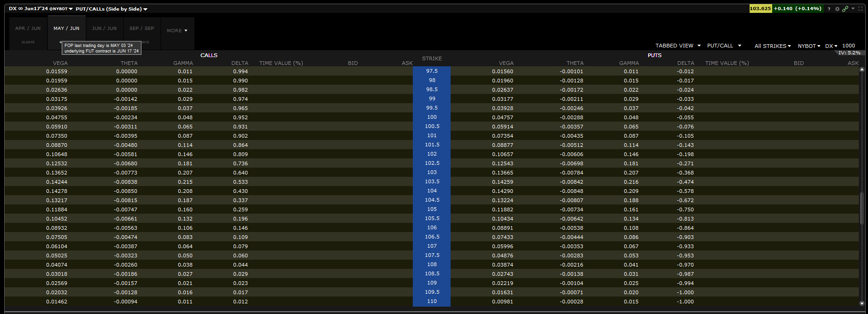Click the scrollbar up arrow
The height and width of the screenshot is (314, 868).
coord(862,70)
